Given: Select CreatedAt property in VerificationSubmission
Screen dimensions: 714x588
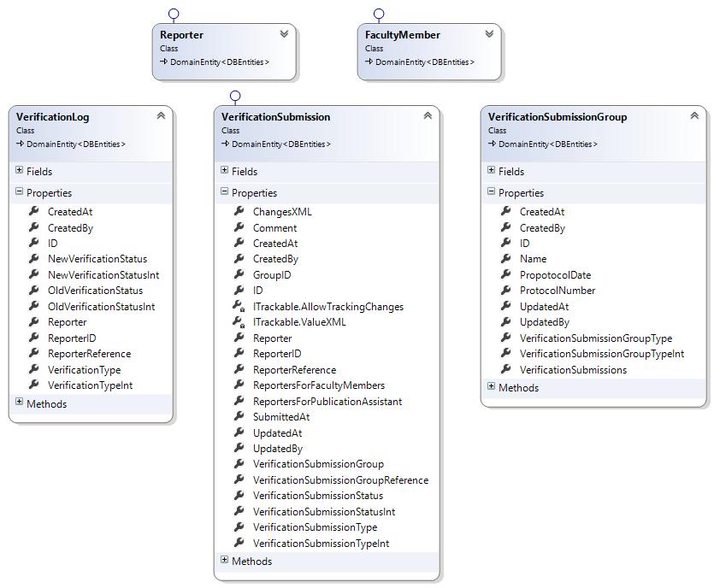Looking at the screenshot, I should (275, 243).
